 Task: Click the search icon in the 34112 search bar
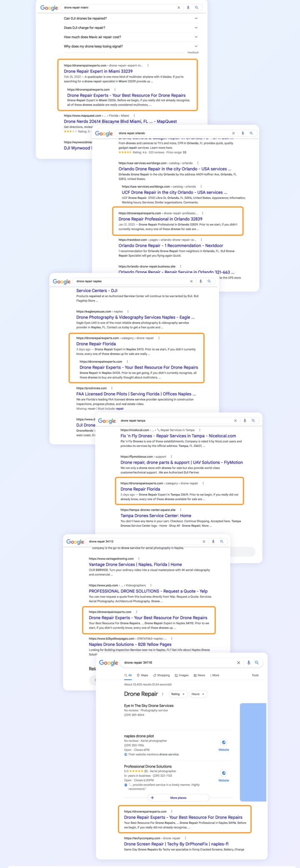222,542
